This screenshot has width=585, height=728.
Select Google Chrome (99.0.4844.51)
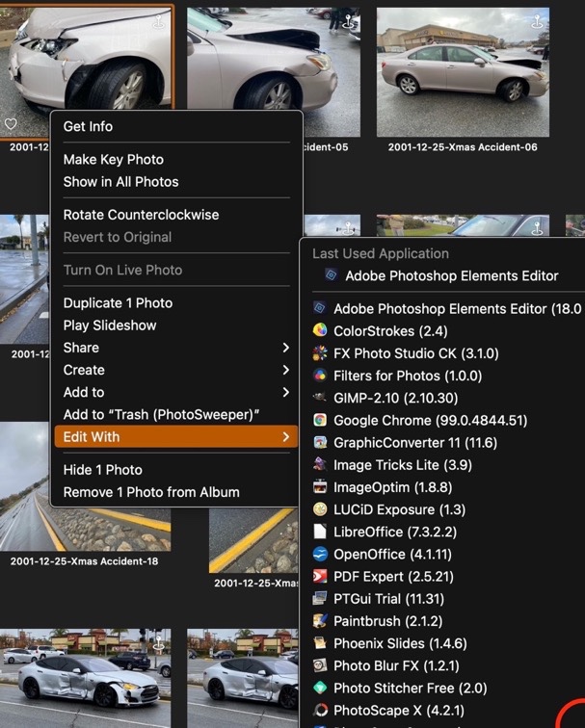coord(443,420)
